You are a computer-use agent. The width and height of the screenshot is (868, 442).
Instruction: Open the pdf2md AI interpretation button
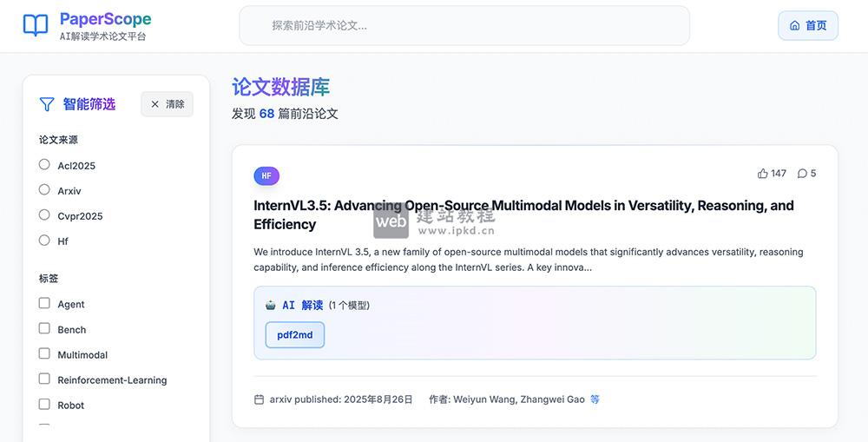[295, 335]
